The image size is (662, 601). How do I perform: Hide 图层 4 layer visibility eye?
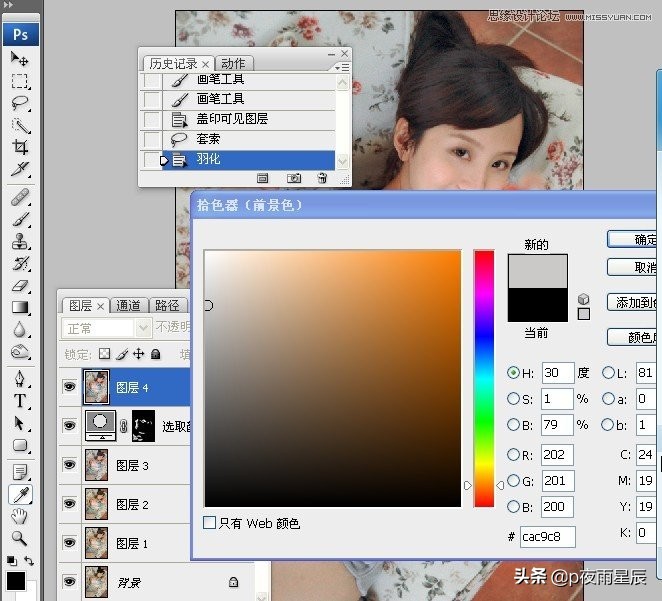(x=69, y=386)
